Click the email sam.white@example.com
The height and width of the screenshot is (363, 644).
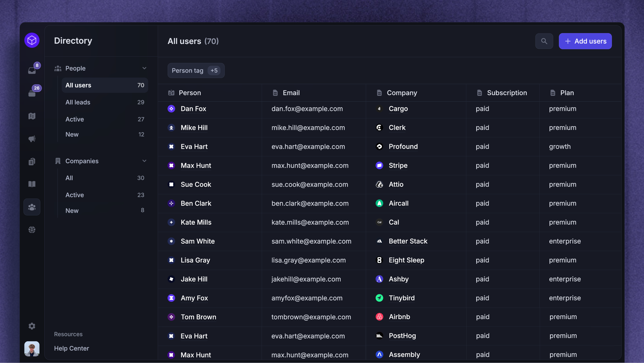point(311,241)
